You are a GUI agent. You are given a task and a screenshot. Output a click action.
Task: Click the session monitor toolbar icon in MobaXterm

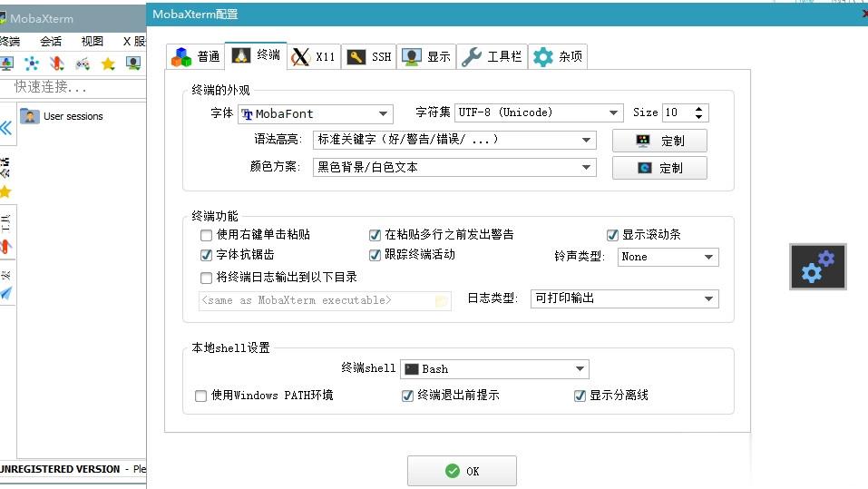tap(6, 64)
